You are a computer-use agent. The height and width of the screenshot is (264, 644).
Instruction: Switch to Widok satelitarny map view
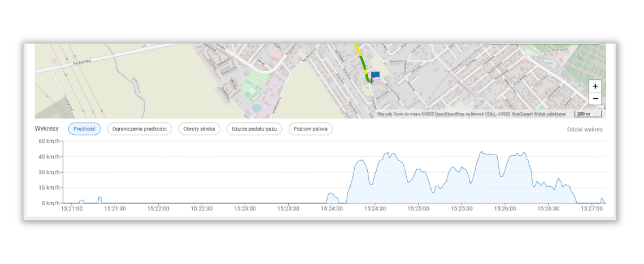click(550, 114)
